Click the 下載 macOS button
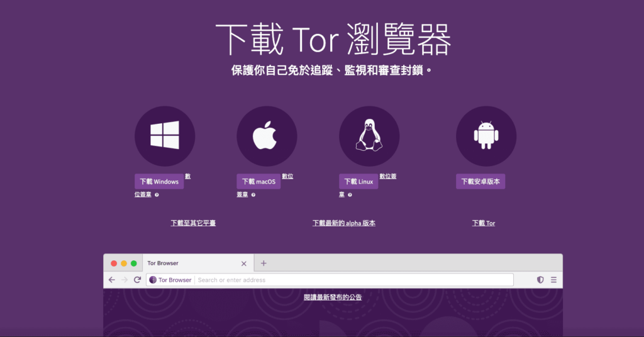644x337 pixels. (x=258, y=182)
